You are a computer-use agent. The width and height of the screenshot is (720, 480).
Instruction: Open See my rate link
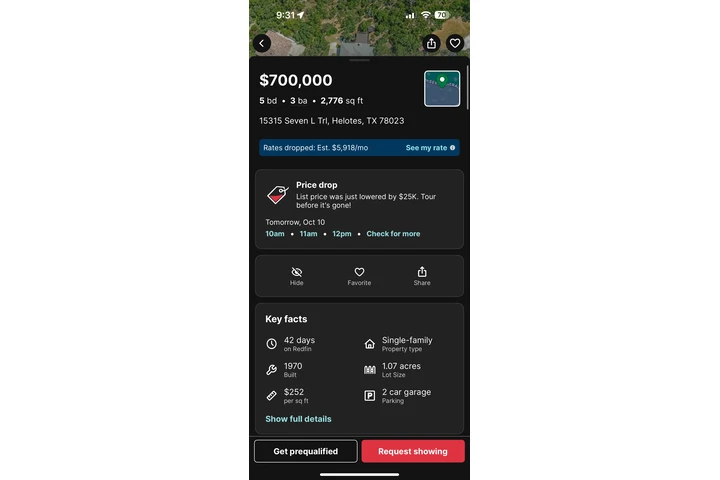426,148
